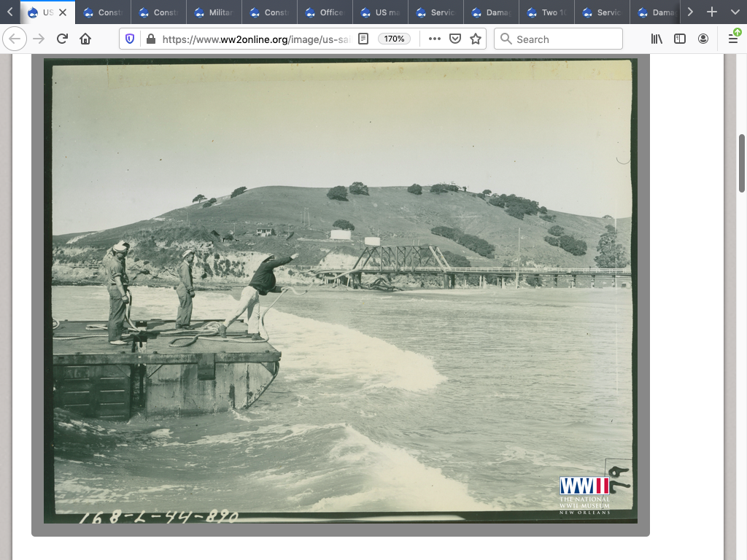The height and width of the screenshot is (560, 747).
Task: Click the back navigation arrow
Action: [15, 39]
